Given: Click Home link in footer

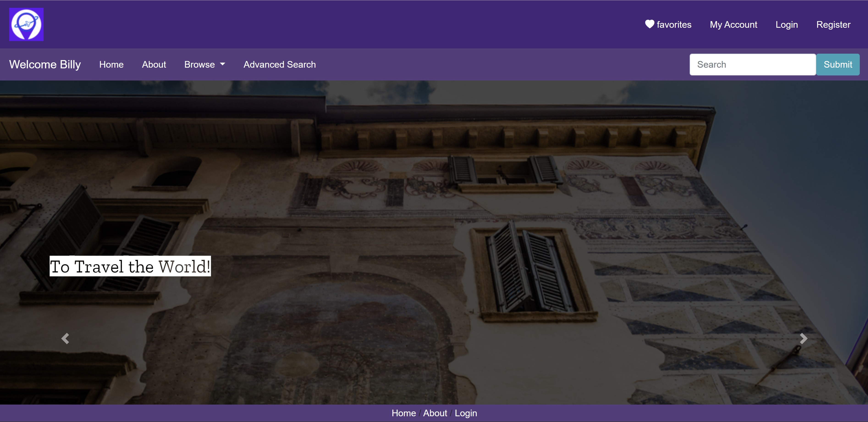Looking at the screenshot, I should (404, 413).
